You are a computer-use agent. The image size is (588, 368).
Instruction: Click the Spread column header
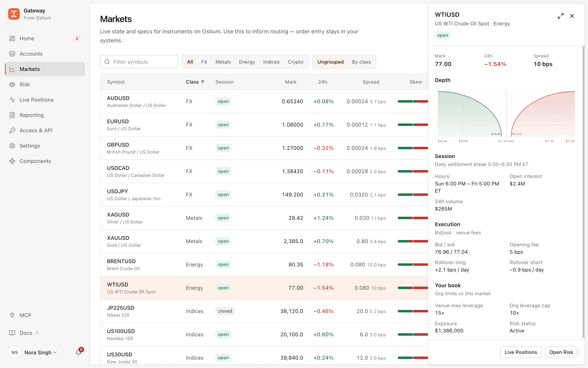click(x=371, y=82)
